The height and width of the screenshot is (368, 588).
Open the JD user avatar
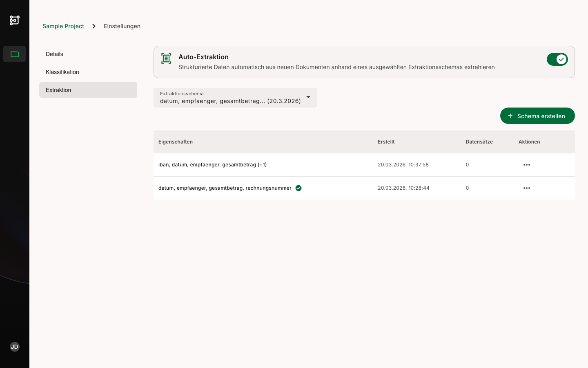[15, 347]
